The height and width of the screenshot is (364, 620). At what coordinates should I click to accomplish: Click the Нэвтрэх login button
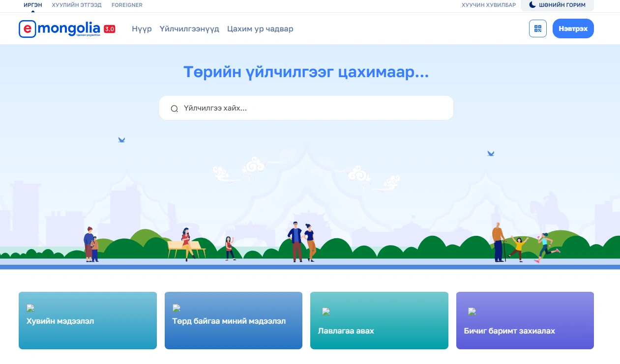[573, 28]
